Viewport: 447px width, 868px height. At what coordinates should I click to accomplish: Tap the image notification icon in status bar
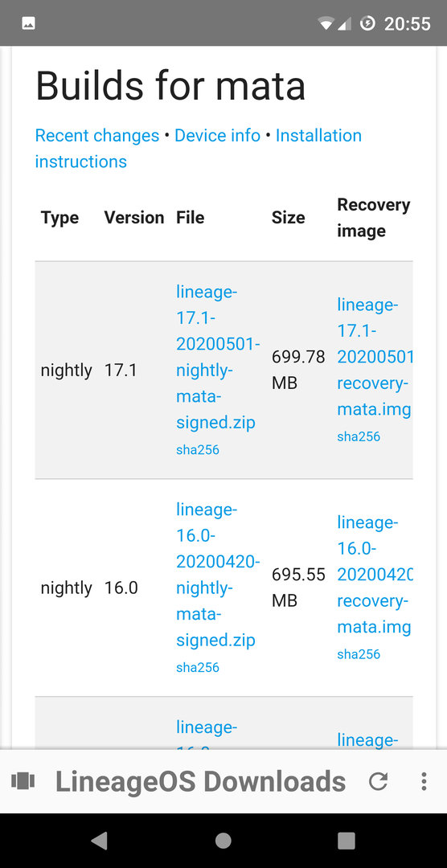coord(29,23)
